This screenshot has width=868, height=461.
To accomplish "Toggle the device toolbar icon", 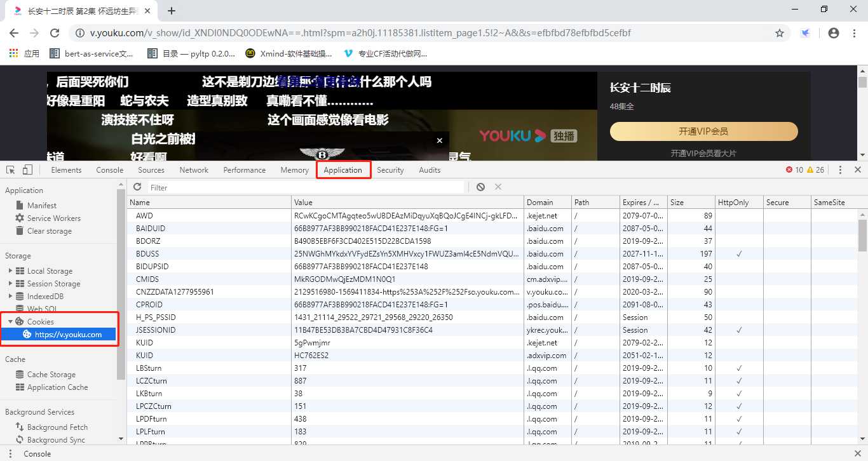I will point(27,170).
